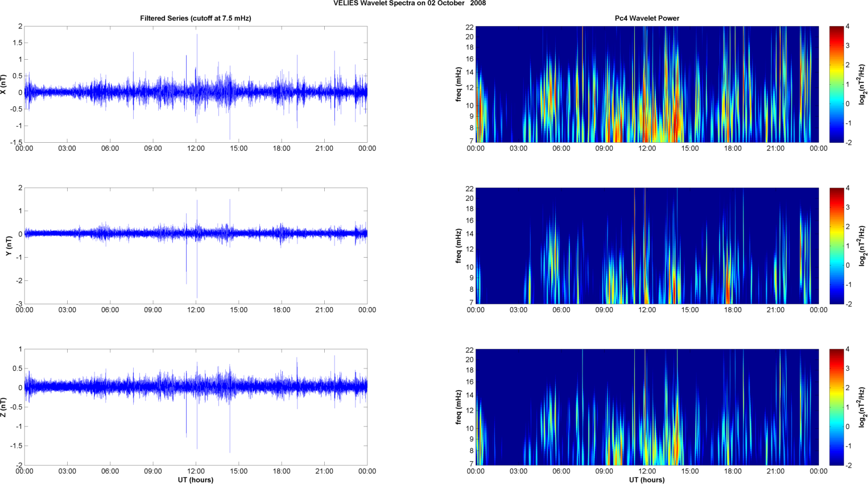This screenshot has width=868, height=484.
Task: Select the "Pc4 Wavelet Power" heading
Action: (x=647, y=18)
